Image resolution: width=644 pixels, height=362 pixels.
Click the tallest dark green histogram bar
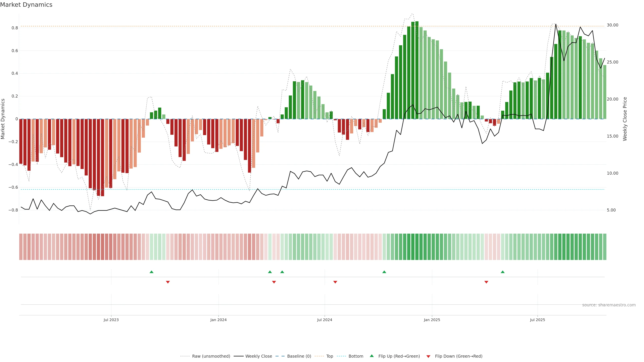417,70
